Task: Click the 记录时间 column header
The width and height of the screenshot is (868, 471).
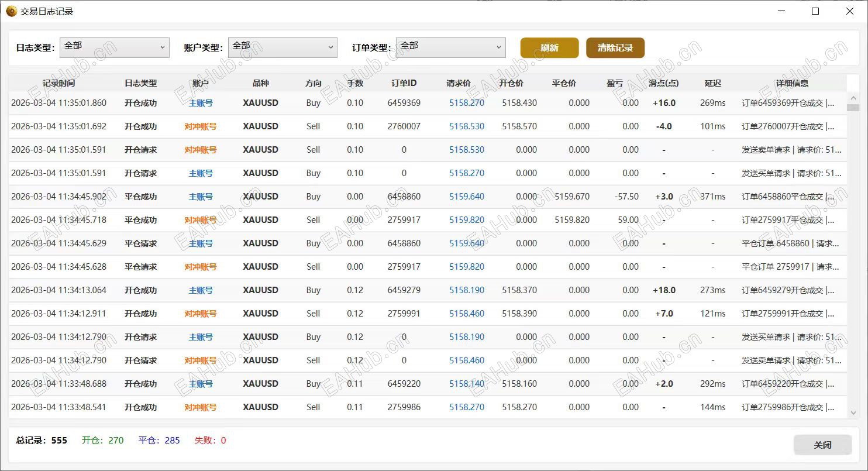Action: (58, 83)
